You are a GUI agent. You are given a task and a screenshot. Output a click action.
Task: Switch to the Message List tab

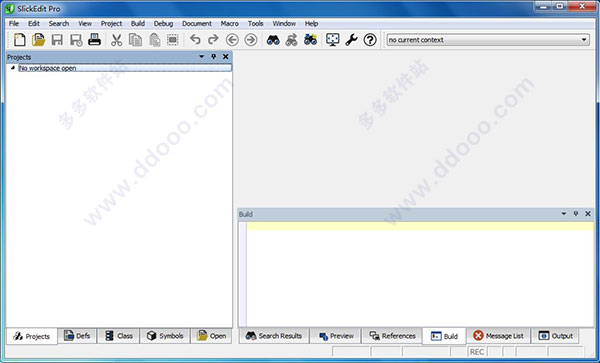point(499,336)
